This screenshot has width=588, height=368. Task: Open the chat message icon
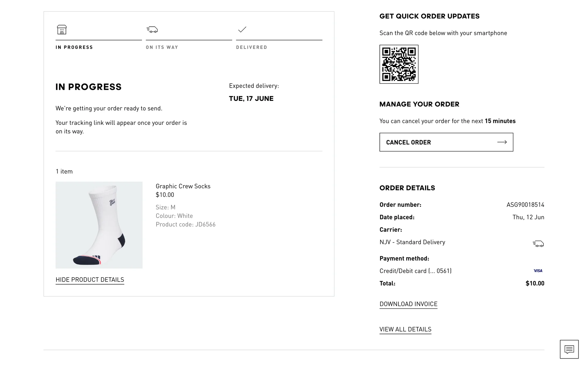point(569,349)
